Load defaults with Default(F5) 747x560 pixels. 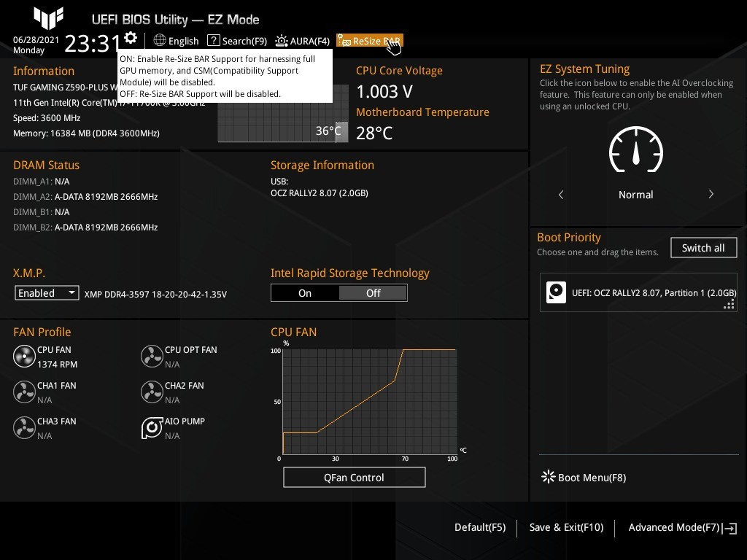click(480, 527)
